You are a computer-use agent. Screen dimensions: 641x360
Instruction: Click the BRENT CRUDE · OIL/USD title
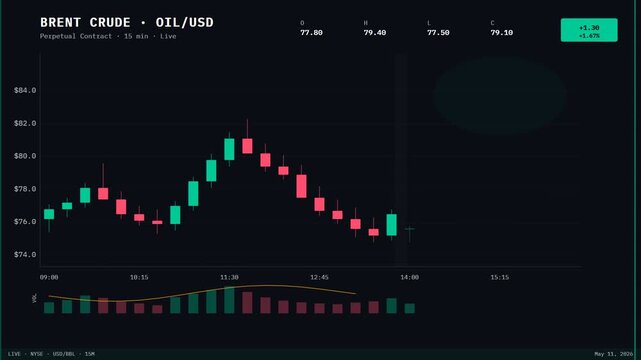click(x=127, y=22)
